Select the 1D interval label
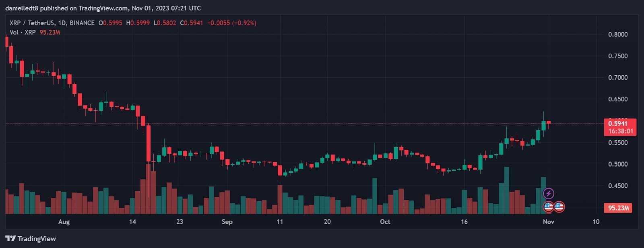Image resolution: width=644 pixels, height=248 pixels. (x=62, y=23)
